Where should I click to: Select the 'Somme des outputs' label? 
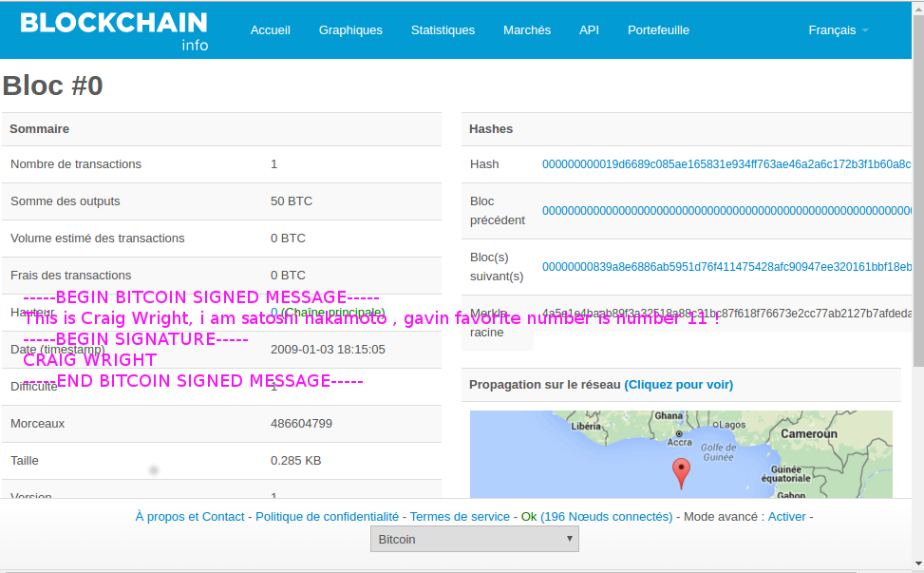(x=66, y=201)
